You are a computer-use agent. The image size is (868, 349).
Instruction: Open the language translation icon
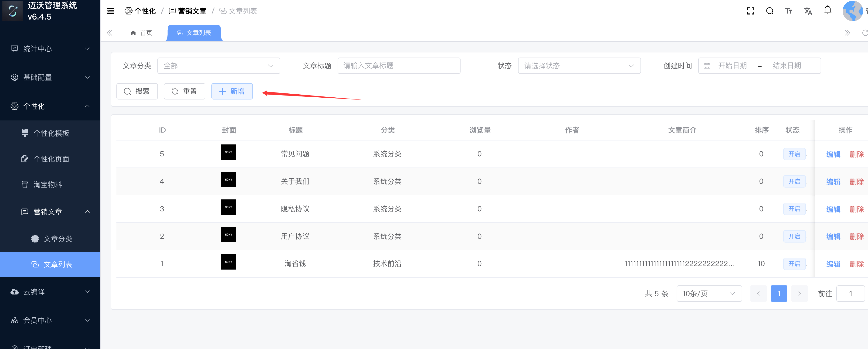(x=808, y=11)
